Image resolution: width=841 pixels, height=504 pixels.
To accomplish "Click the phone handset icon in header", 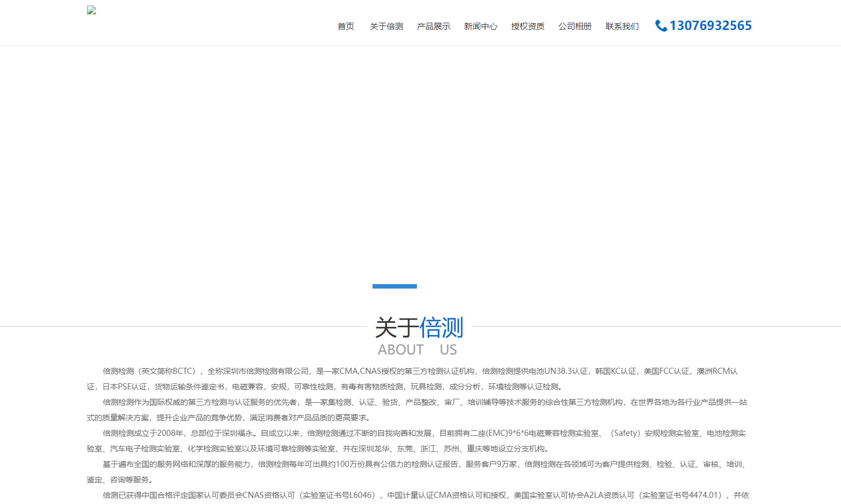I will (x=660, y=25).
